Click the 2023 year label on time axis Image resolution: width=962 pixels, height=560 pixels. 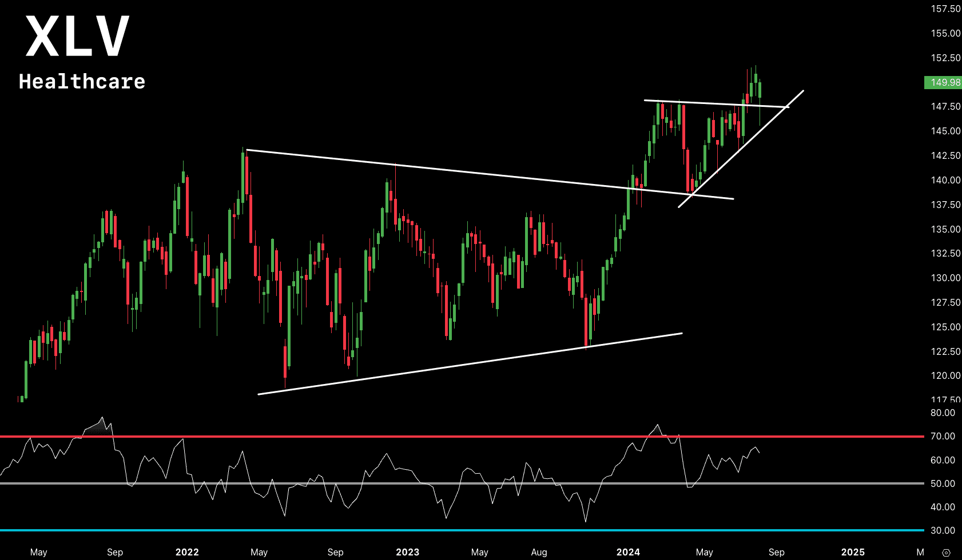[407, 552]
